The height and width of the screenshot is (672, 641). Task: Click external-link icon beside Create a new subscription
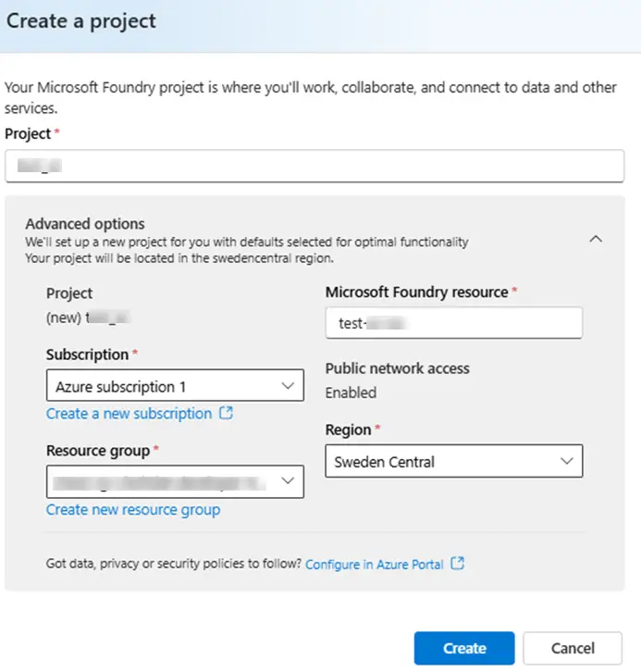point(226,414)
